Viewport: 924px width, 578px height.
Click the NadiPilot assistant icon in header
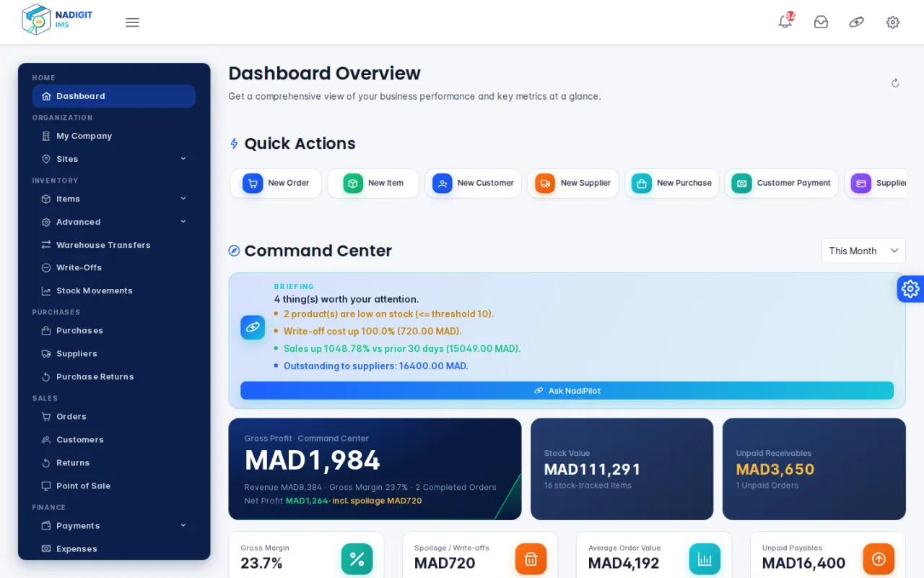pos(857,22)
